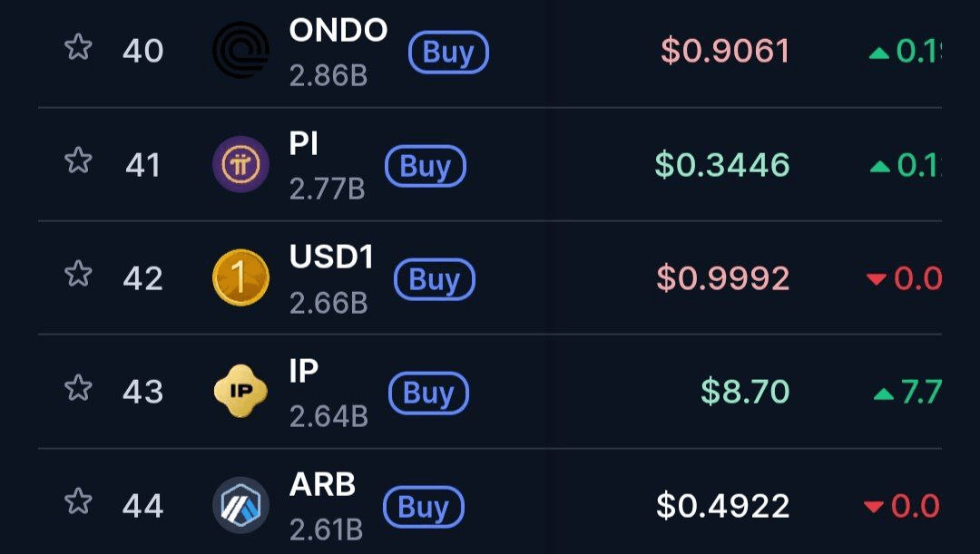Choose Buy in the ARB row
980x554 pixels.
tap(423, 507)
